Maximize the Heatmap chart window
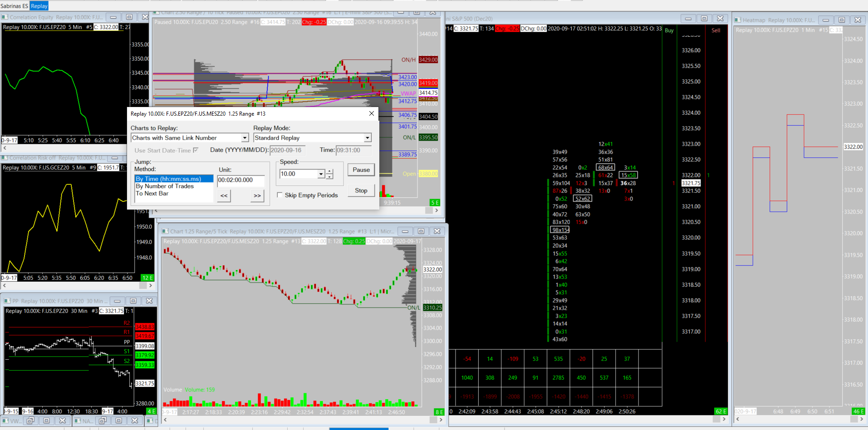 pyautogui.click(x=842, y=20)
